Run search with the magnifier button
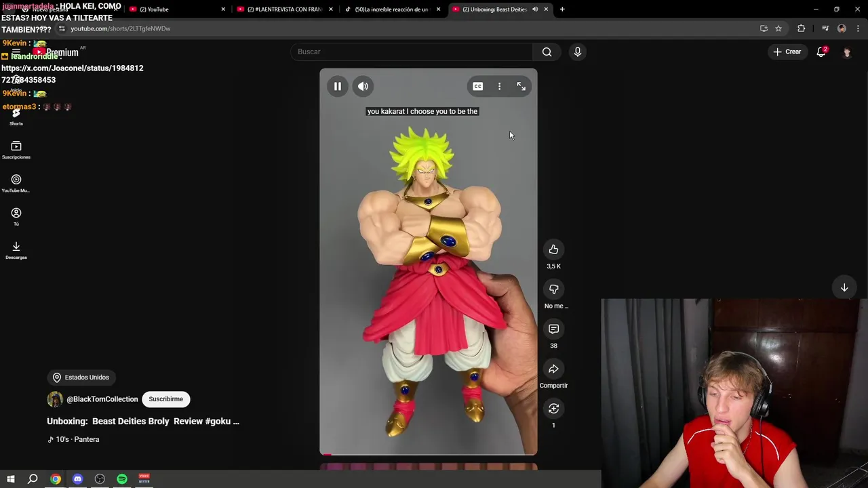Image resolution: width=868 pixels, height=488 pixels. (x=547, y=52)
